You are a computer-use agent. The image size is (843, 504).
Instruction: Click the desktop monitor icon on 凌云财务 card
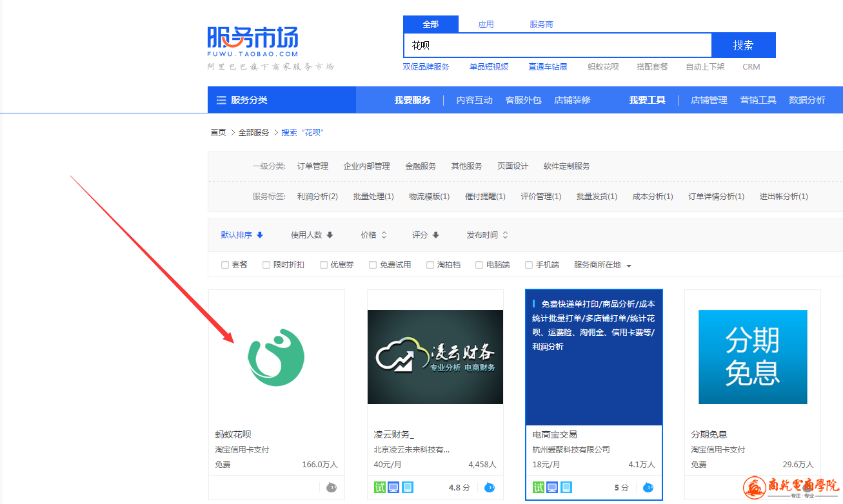click(x=393, y=487)
